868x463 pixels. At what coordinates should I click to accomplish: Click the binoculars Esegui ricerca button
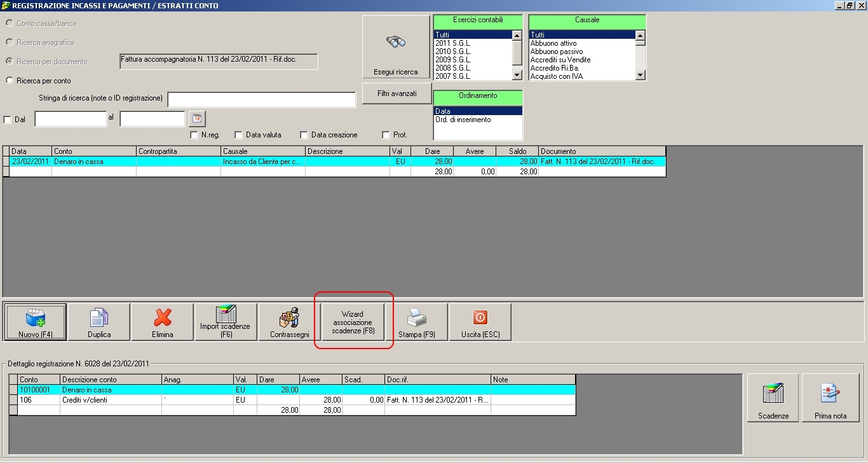pos(396,48)
